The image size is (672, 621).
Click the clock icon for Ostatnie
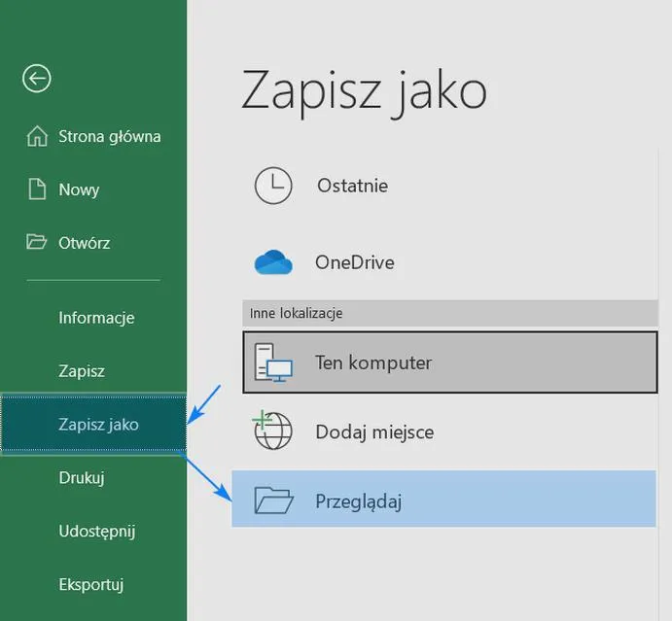273,186
